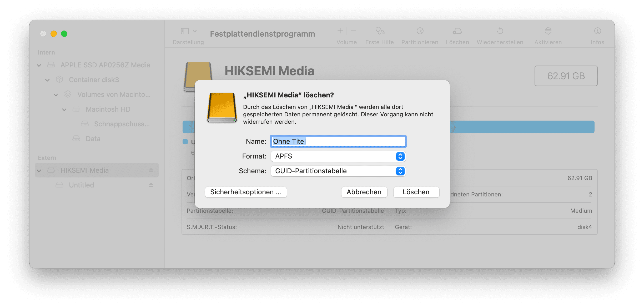
Task: Open the Partitionieren pie icon
Action: [x=420, y=31]
